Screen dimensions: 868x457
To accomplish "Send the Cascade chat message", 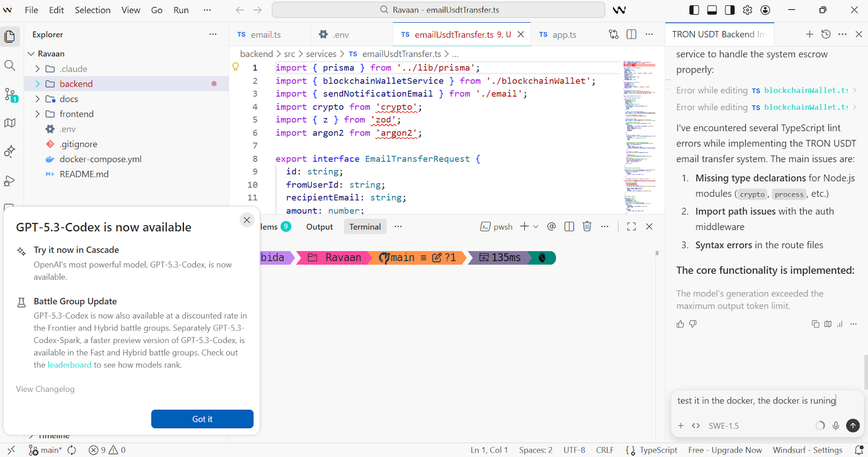I will pyautogui.click(x=853, y=426).
